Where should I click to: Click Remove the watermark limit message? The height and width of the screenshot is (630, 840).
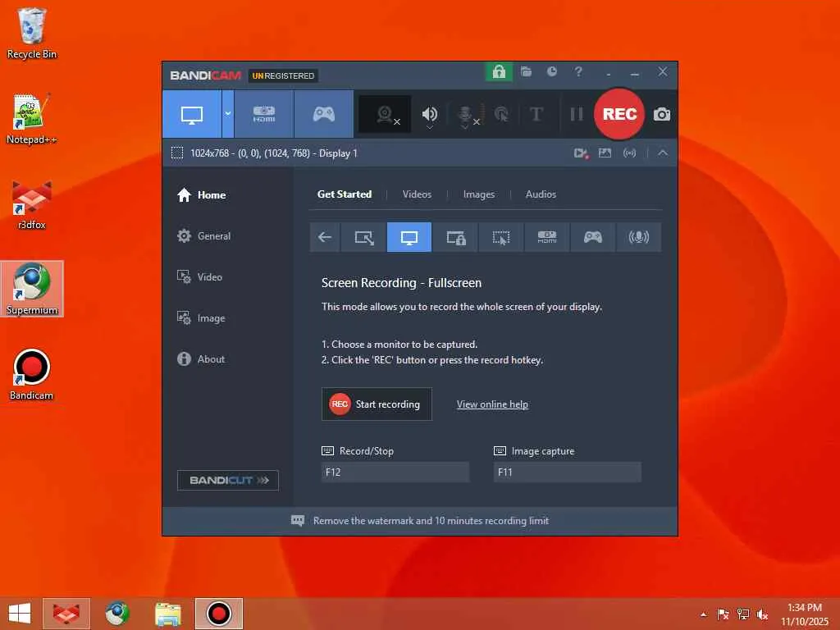point(420,521)
